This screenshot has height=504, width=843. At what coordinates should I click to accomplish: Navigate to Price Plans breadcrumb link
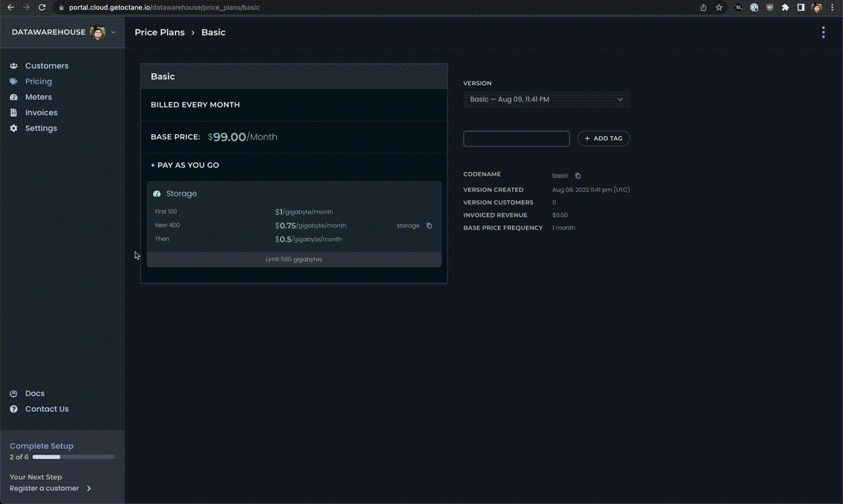(x=159, y=32)
